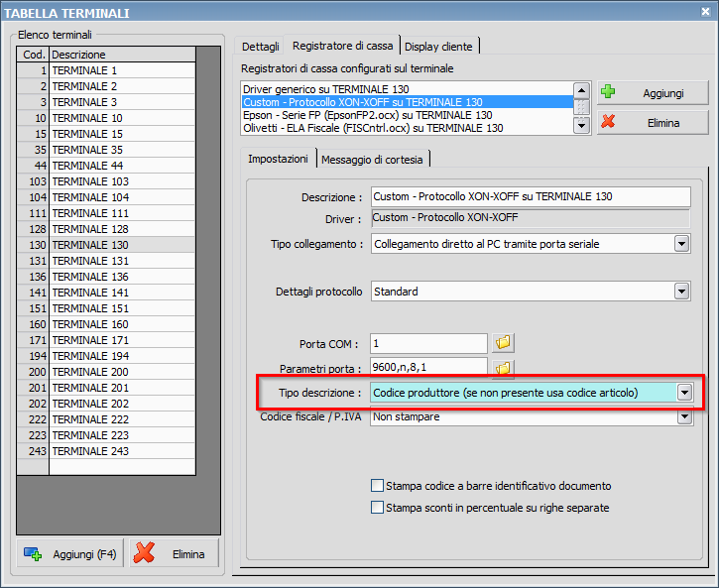Click the register list scroll up arrow
719x588 pixels.
tap(581, 90)
